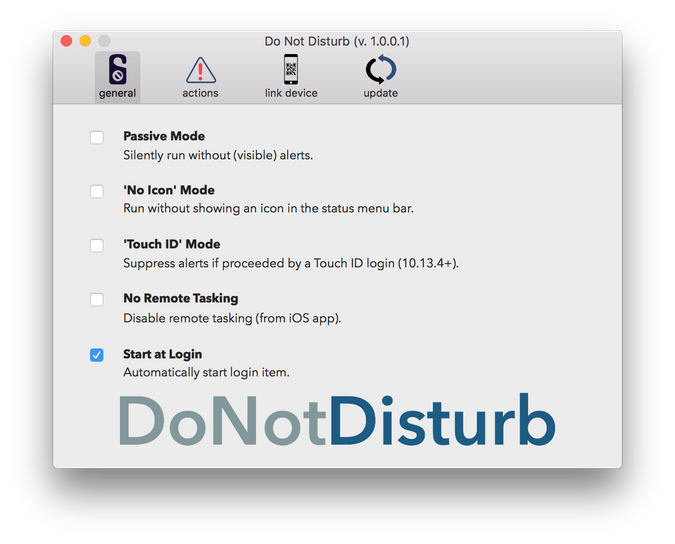The height and width of the screenshot is (544, 675).
Task: Enable the Passive Mode checkbox
Action: point(97,137)
